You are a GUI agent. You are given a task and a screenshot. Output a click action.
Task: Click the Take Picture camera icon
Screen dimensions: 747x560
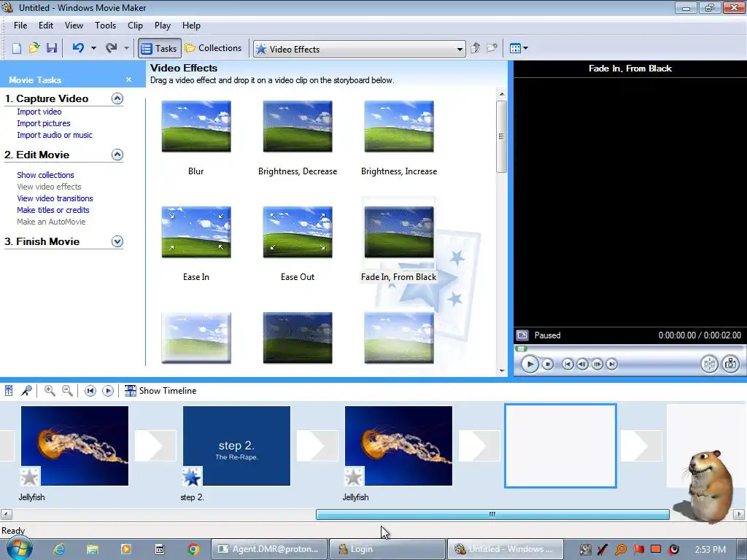pyautogui.click(x=730, y=365)
